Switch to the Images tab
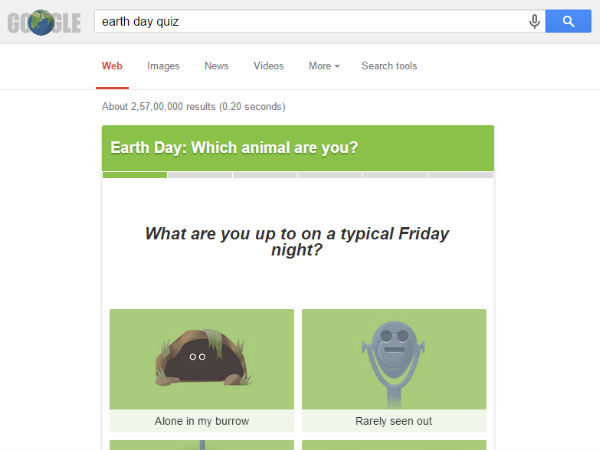The image size is (600, 450). click(163, 66)
